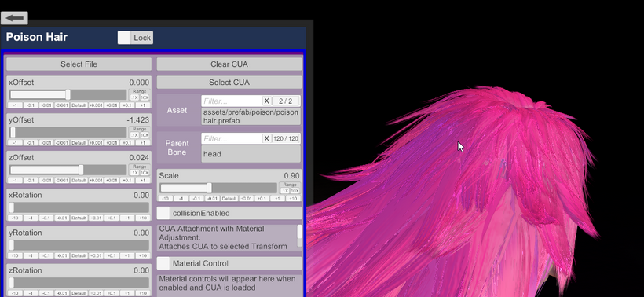Set xOffset range to .1X
This screenshot has width=644, height=297.
[135, 97]
